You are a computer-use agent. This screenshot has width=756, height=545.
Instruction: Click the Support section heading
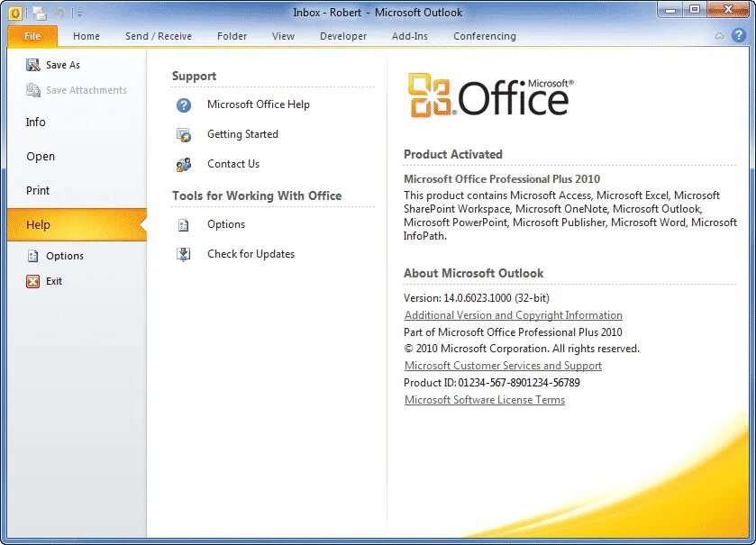(x=194, y=77)
